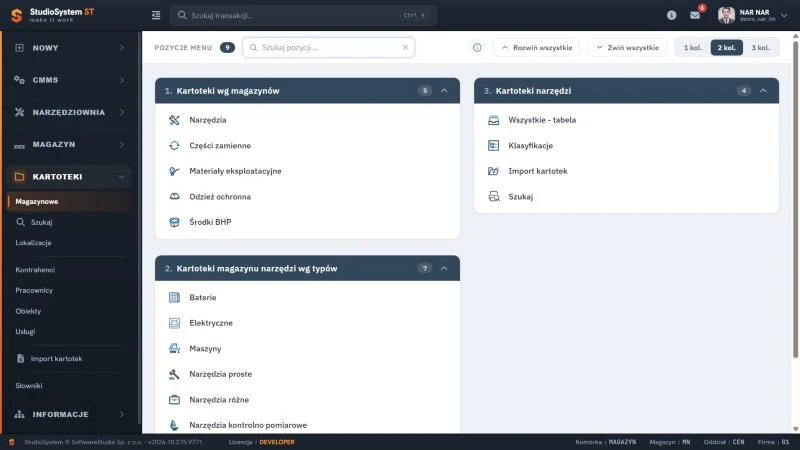Click the status bar StudioSystem logo
800x450 pixels.
click(11, 442)
